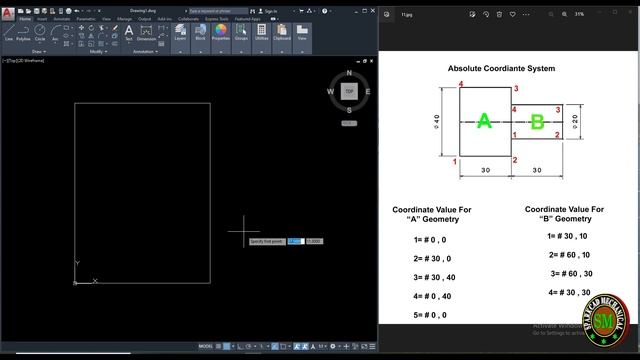Open the Block panel button
This screenshot has height=360, width=640.
(x=200, y=33)
